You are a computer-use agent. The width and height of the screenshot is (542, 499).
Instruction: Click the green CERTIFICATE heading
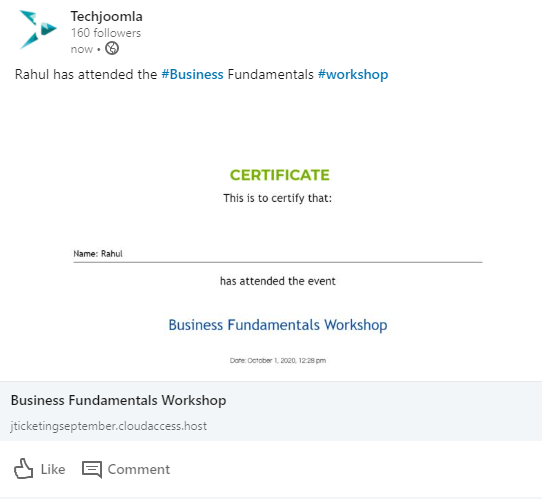coord(280,175)
